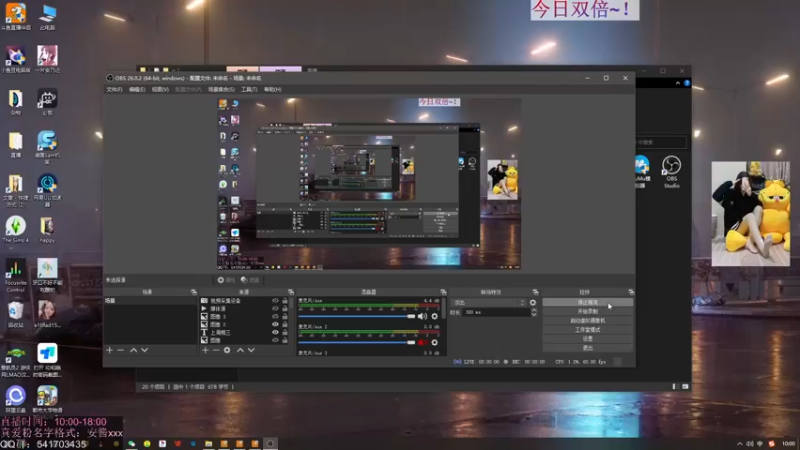The image size is (800, 450).
Task: Toggle visibility of video capture device source
Action: click(276, 301)
